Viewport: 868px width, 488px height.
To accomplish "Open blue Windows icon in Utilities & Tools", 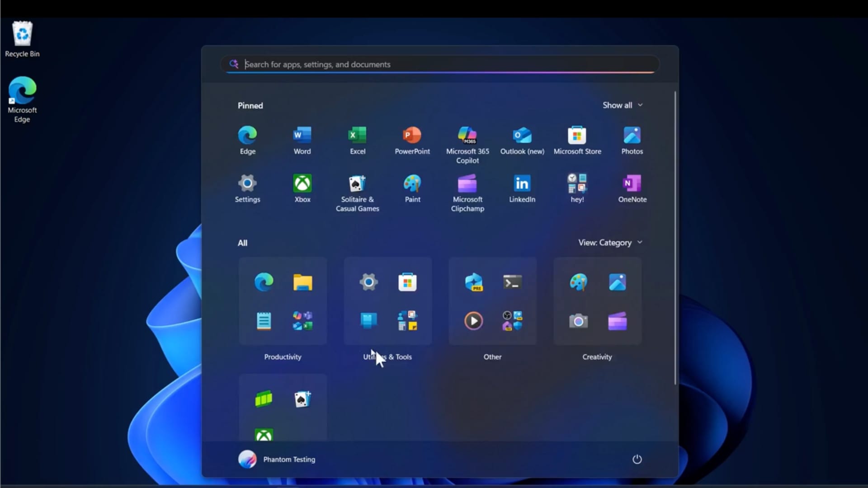I will coord(368,321).
